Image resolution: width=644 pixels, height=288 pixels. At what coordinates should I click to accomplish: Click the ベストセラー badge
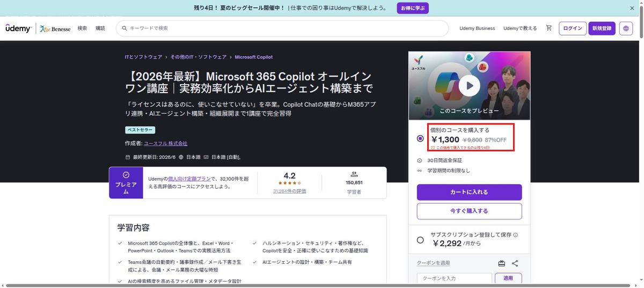[140, 130]
